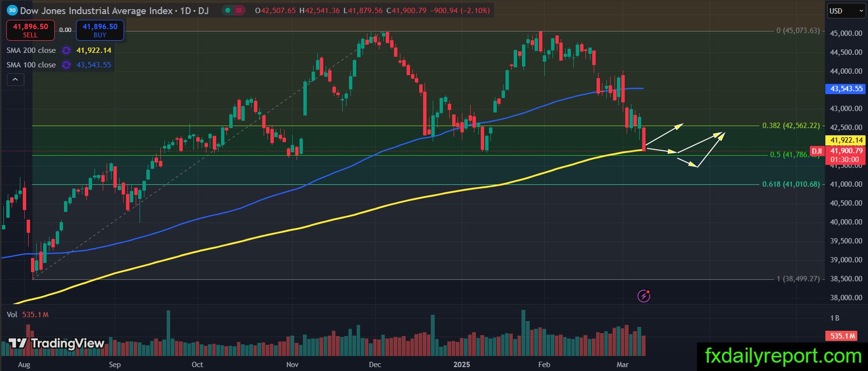
Task: Click the red DJI price scale tag
Action: coord(817,151)
